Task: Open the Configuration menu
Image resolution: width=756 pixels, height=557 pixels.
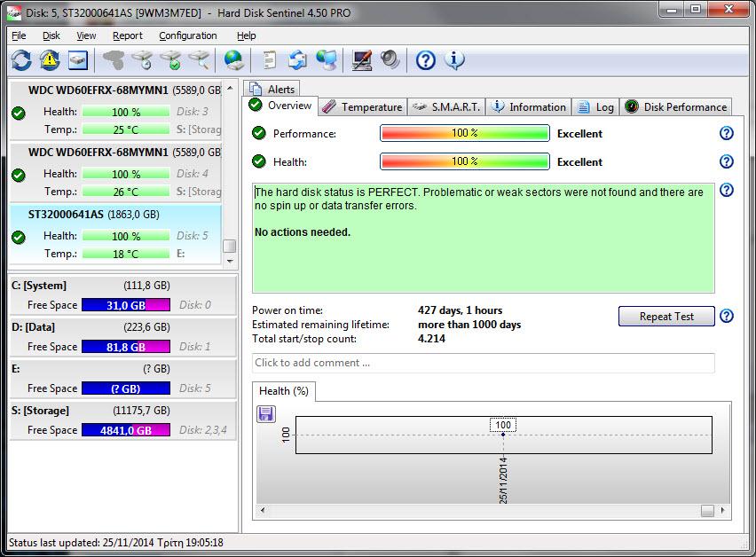Action: [x=188, y=35]
